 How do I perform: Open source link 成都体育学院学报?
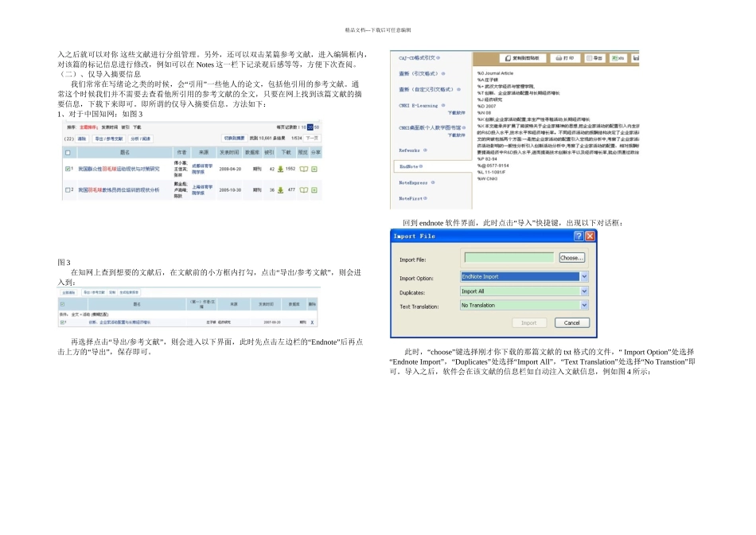[202, 169]
